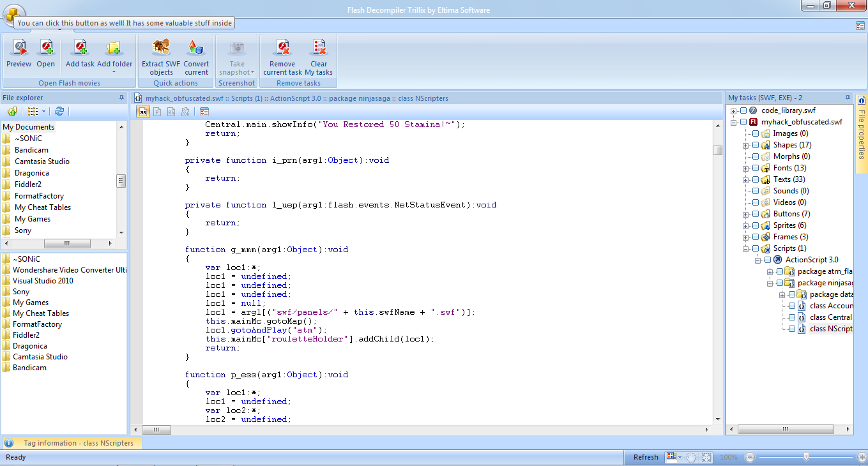Select the P-code view icon
This screenshot has height=466, width=868.
click(x=157, y=112)
